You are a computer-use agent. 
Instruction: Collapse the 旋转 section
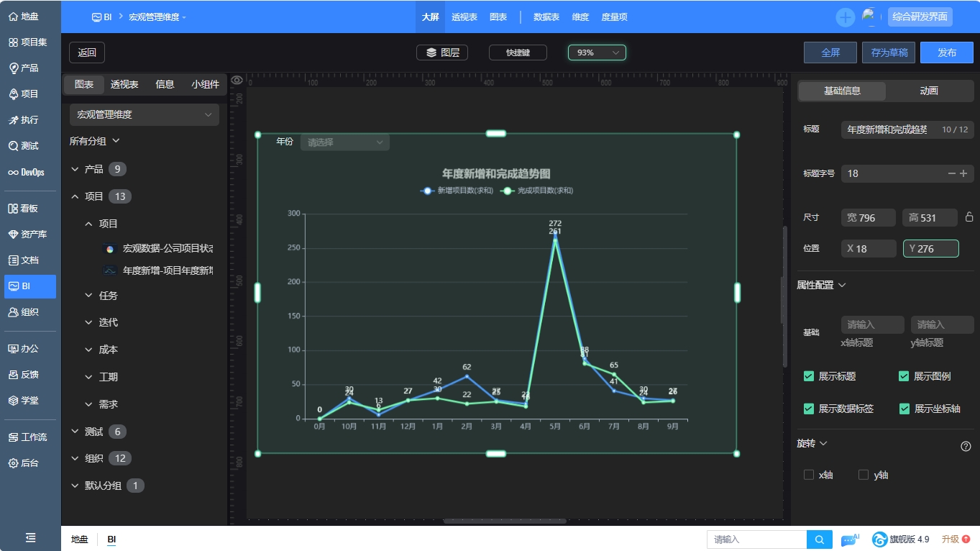(812, 443)
